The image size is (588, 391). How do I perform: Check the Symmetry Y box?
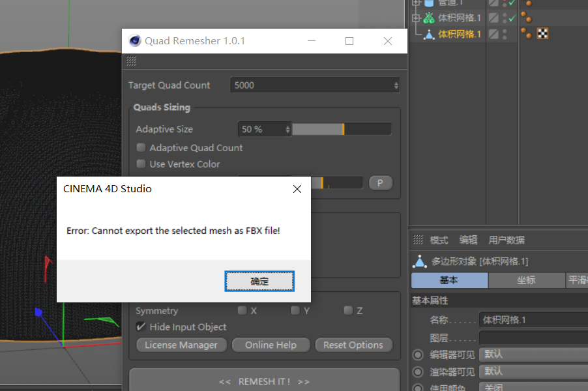295,310
